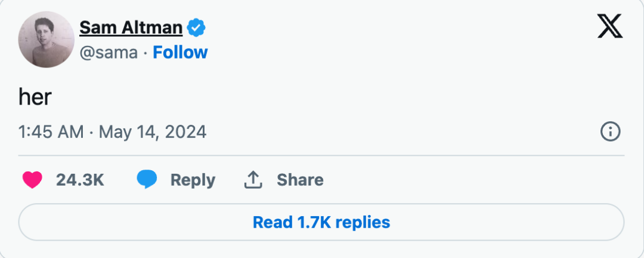Follow the @sama account
The height and width of the screenshot is (258, 644).
(180, 53)
